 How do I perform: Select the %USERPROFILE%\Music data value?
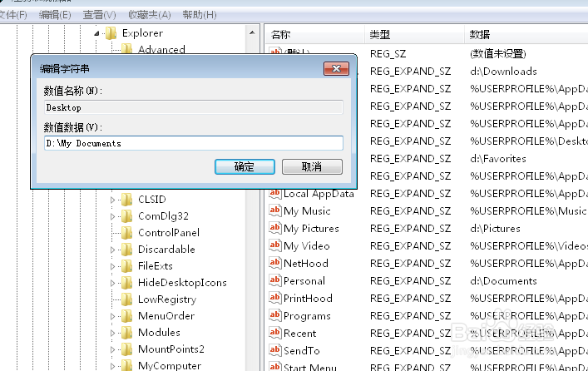[528, 211]
